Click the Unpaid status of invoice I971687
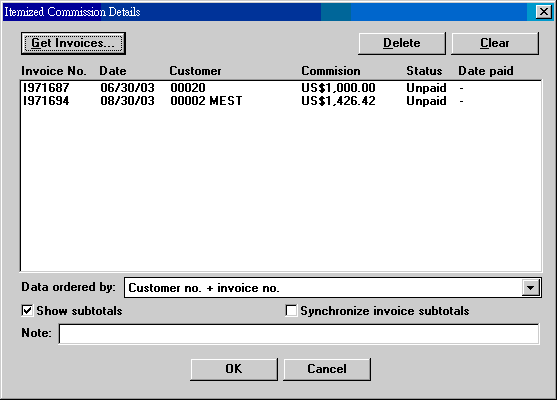The height and width of the screenshot is (400, 557). point(426,88)
